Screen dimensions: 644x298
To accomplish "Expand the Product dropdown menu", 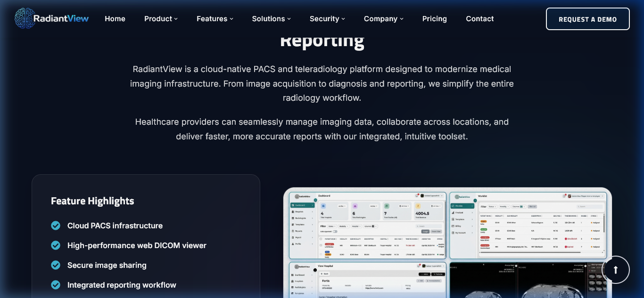I will [x=161, y=19].
